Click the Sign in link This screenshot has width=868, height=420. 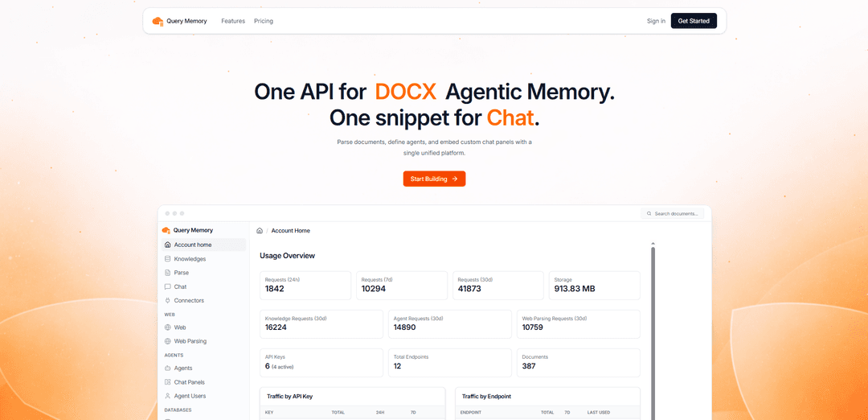click(656, 21)
